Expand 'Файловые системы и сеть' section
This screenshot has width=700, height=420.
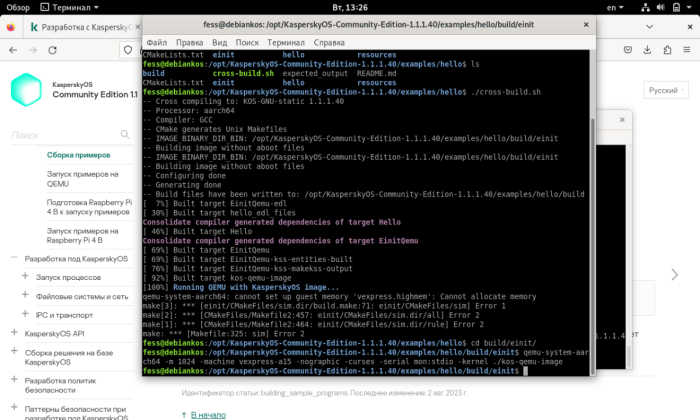tap(25, 295)
